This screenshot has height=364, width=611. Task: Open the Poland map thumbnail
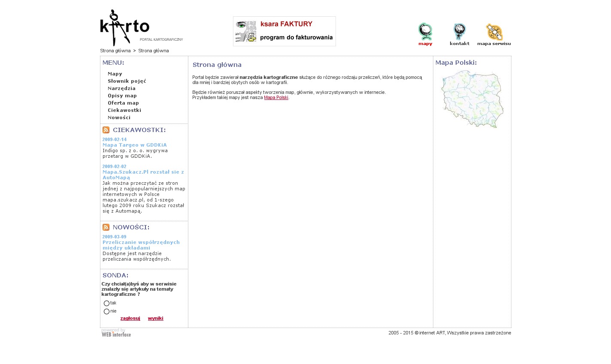472,99
